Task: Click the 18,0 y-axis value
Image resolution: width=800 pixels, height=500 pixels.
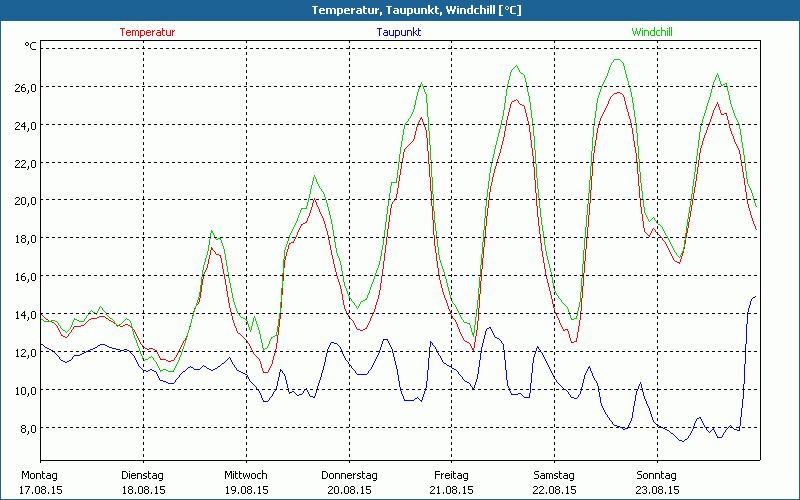Action: click(x=26, y=239)
